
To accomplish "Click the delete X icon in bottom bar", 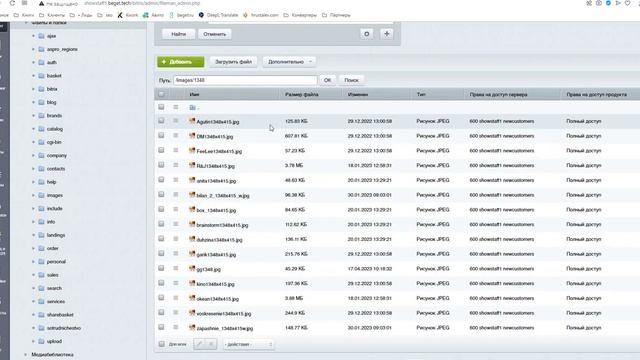I will tap(211, 344).
